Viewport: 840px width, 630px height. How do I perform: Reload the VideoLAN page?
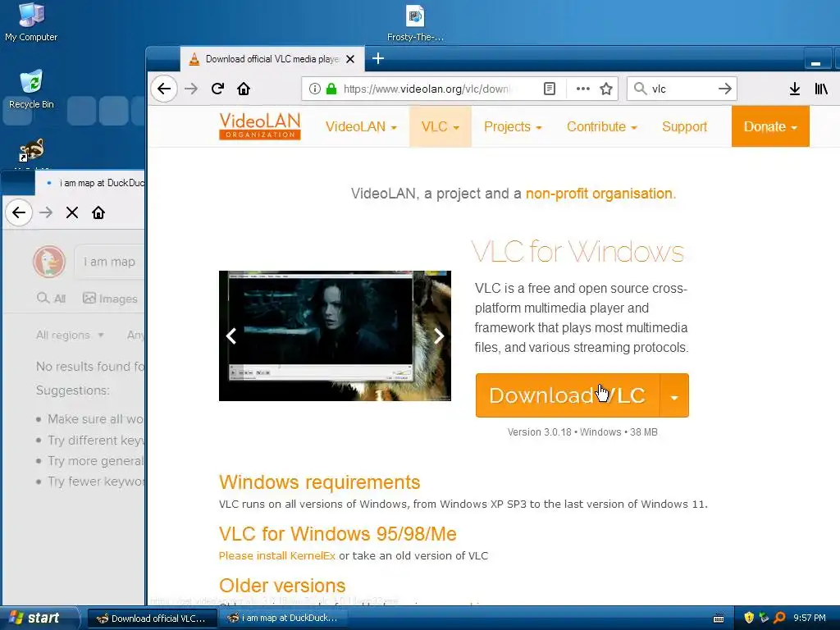[217, 89]
